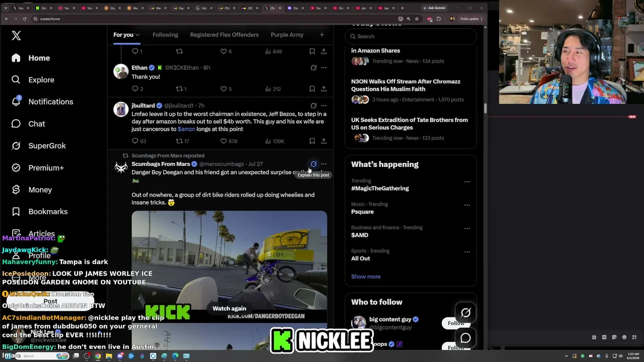
Task: Add a new timeline tab with plus
Action: pyautogui.click(x=322, y=35)
